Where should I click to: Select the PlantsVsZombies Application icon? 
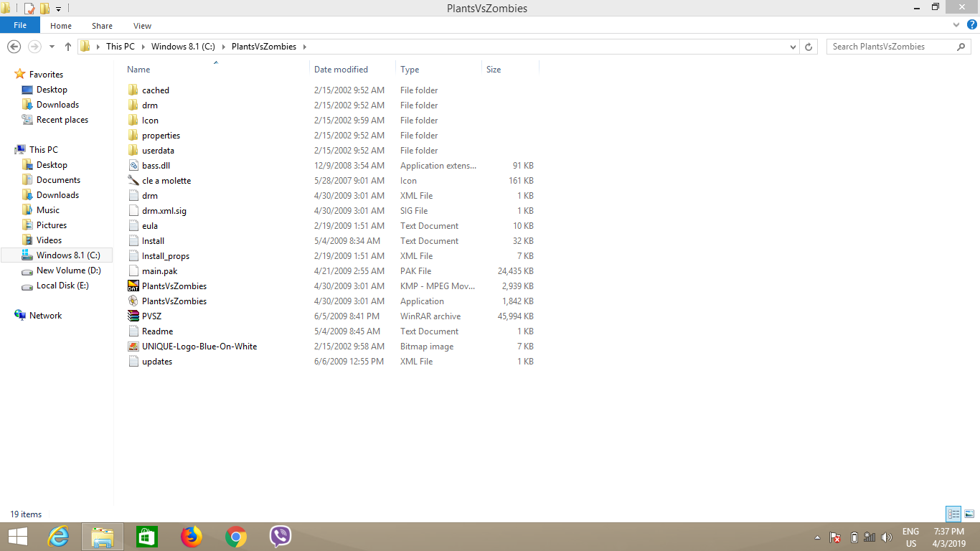coord(133,301)
